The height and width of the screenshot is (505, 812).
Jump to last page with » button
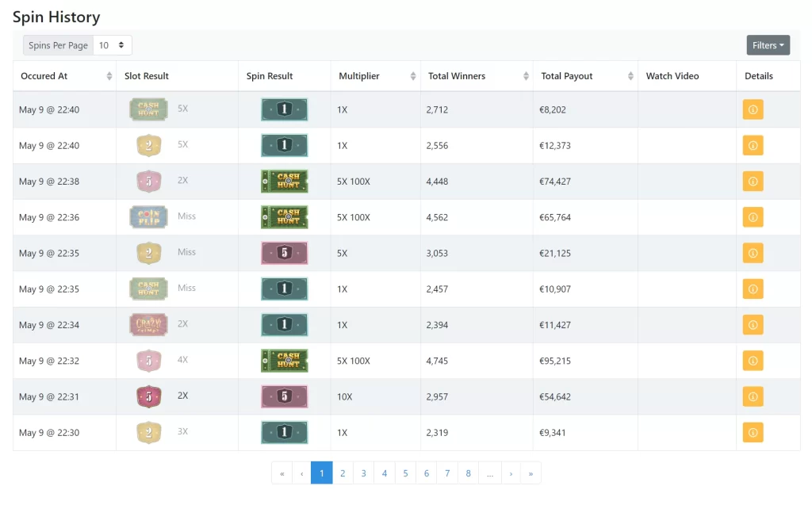530,473
